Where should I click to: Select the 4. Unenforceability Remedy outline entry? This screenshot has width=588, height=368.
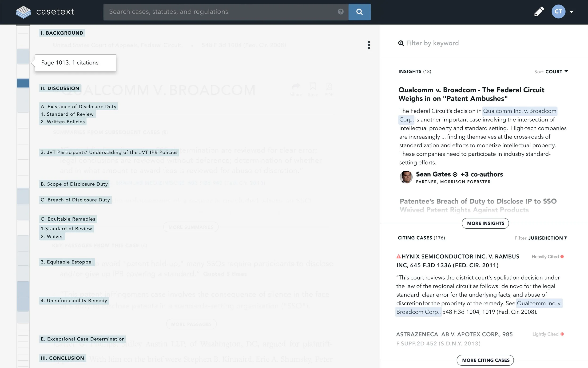74,301
